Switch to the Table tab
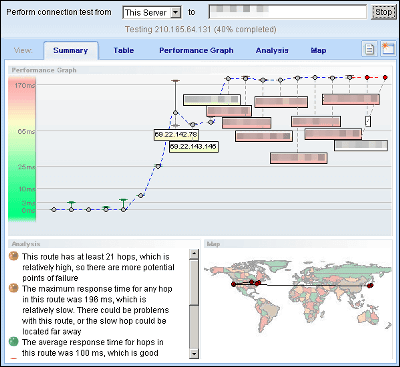400x367 pixels. (x=124, y=51)
